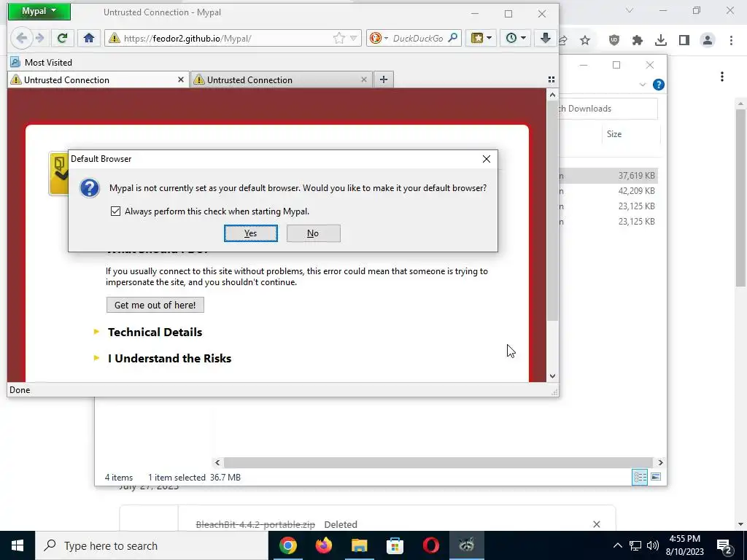Click the warning site identity icon in URL bar
The height and width of the screenshot is (560, 747).
(115, 38)
